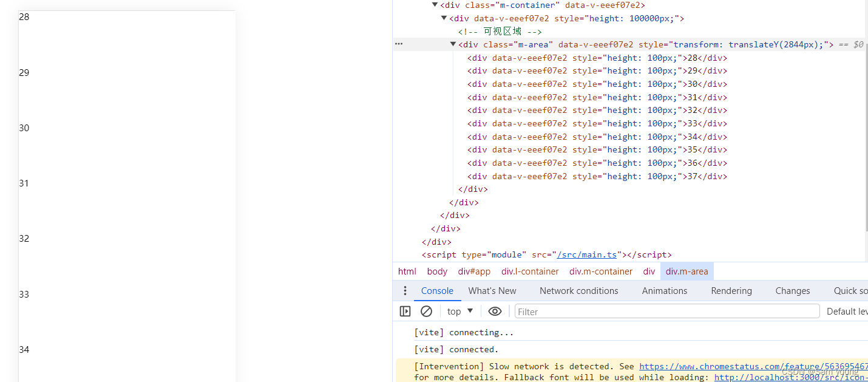Viewport: 868px width, 382px height.
Task: Open the Changes tab
Action: pyautogui.click(x=793, y=291)
